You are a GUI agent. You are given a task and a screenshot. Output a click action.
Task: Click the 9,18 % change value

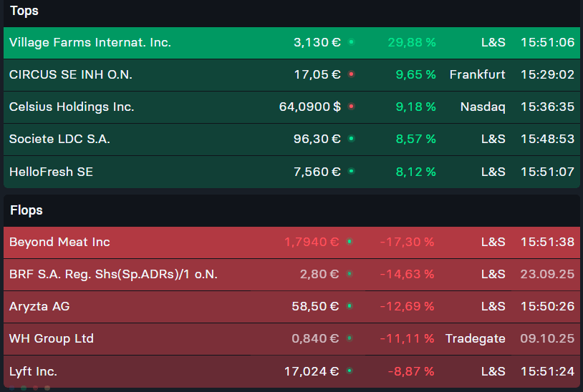pos(415,107)
